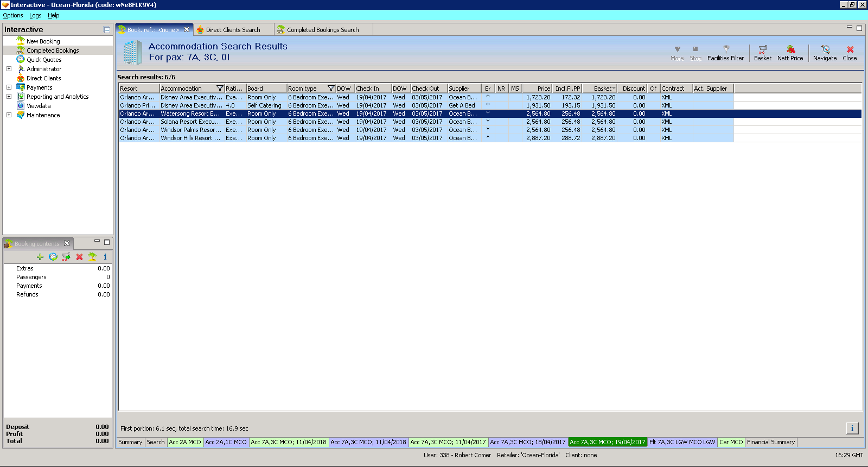Click the Completed Bookings sidebar icon
The image size is (868, 467).
click(x=21, y=51)
